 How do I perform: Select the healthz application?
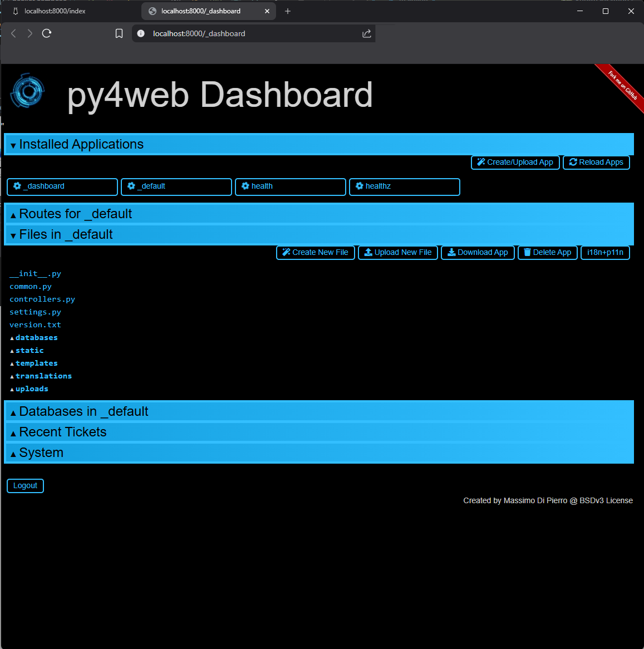404,186
